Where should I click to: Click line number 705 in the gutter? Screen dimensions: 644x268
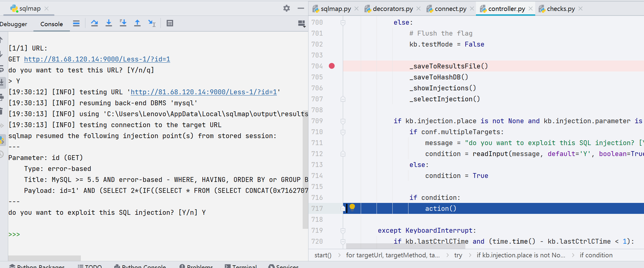(317, 77)
